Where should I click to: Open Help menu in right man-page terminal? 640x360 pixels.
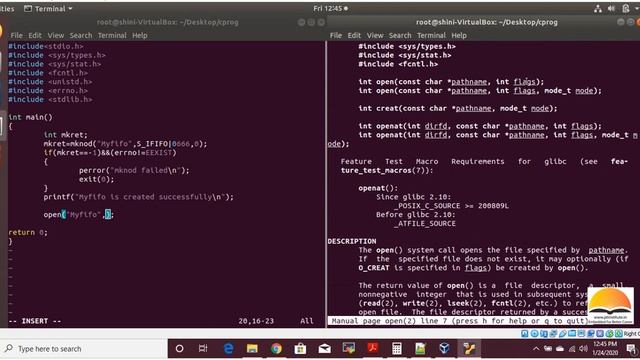[x=459, y=36]
